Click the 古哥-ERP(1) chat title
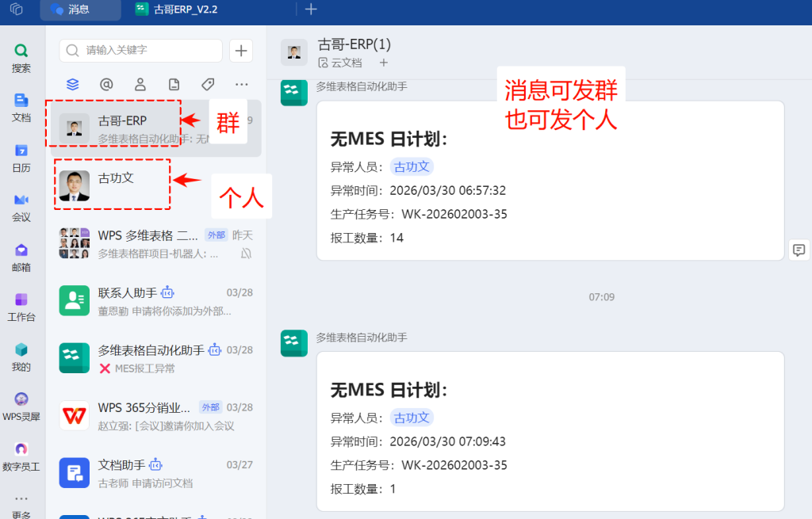Image resolution: width=812 pixels, height=519 pixels. (x=354, y=44)
